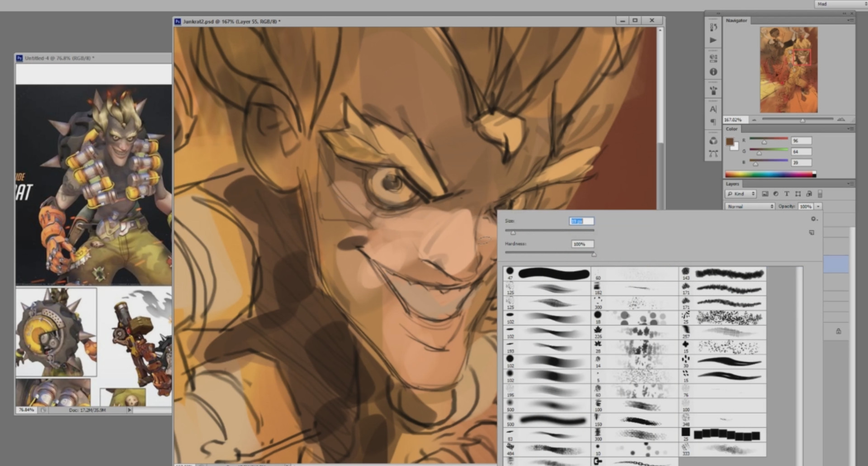Click the brush Size slider

[549, 231]
